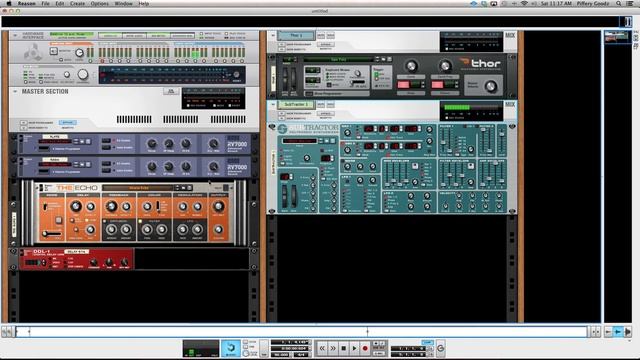Click the Subtractor save patch icon
The width and height of the screenshot is (640, 360).
[333, 141]
